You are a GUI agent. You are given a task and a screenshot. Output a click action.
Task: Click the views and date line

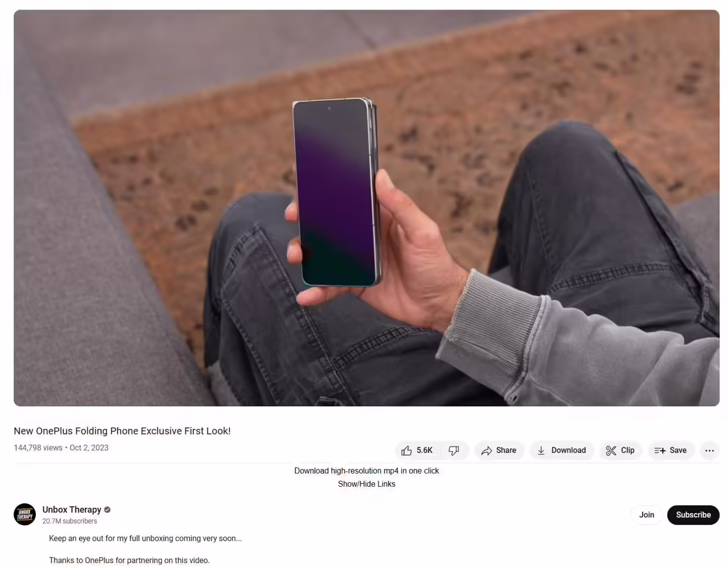point(61,448)
